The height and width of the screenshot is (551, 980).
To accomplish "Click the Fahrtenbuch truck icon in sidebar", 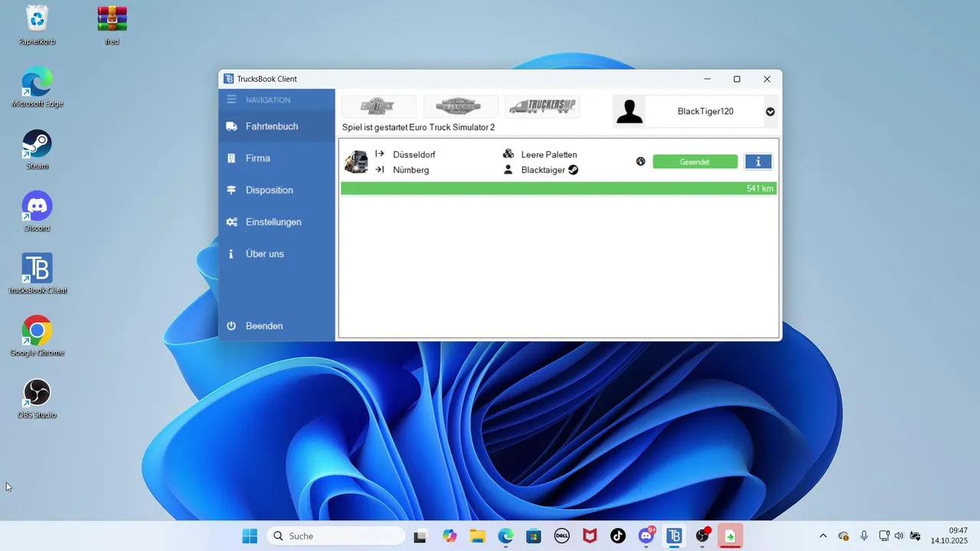I will [231, 126].
